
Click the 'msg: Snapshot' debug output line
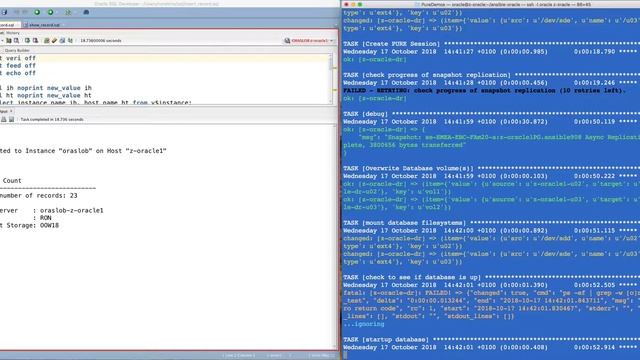pyautogui.click(x=499, y=137)
